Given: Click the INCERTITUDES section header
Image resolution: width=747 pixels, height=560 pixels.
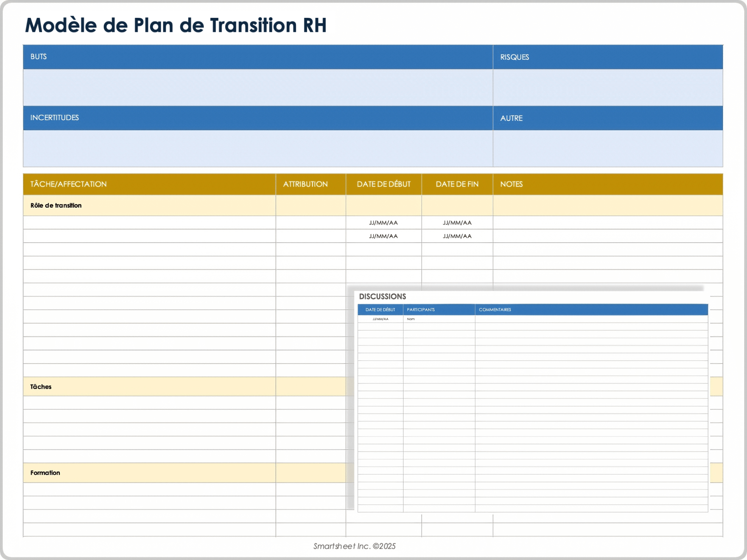Looking at the screenshot, I should coord(54,118).
